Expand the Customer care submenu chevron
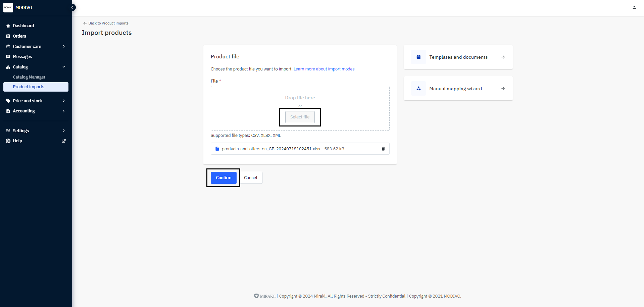This screenshot has width=644, height=307. click(x=64, y=47)
